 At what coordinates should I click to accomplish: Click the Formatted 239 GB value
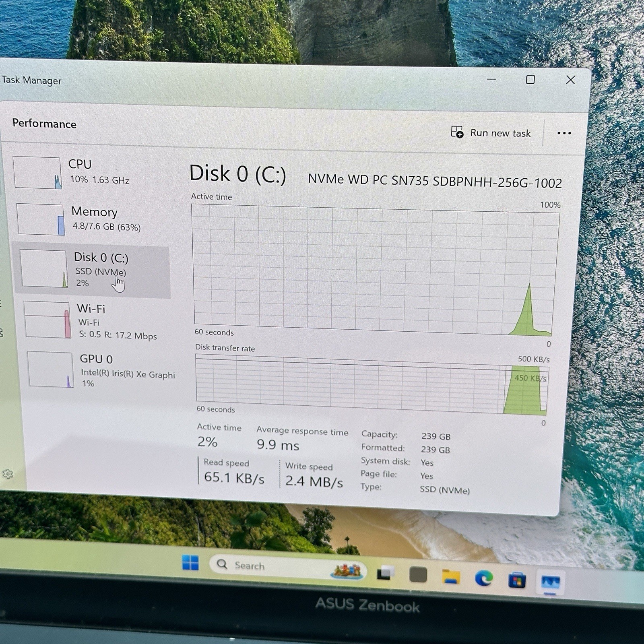point(435,450)
